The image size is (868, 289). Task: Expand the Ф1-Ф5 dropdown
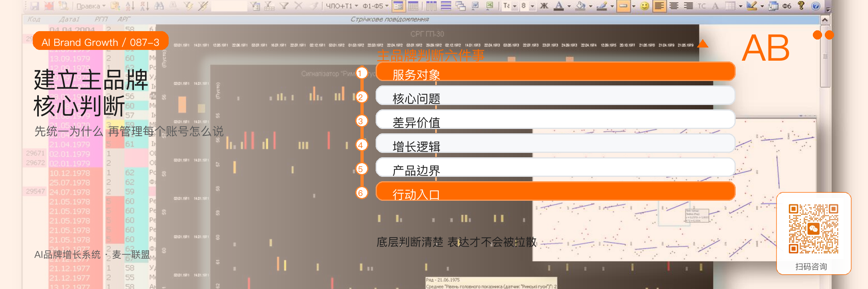375,6
